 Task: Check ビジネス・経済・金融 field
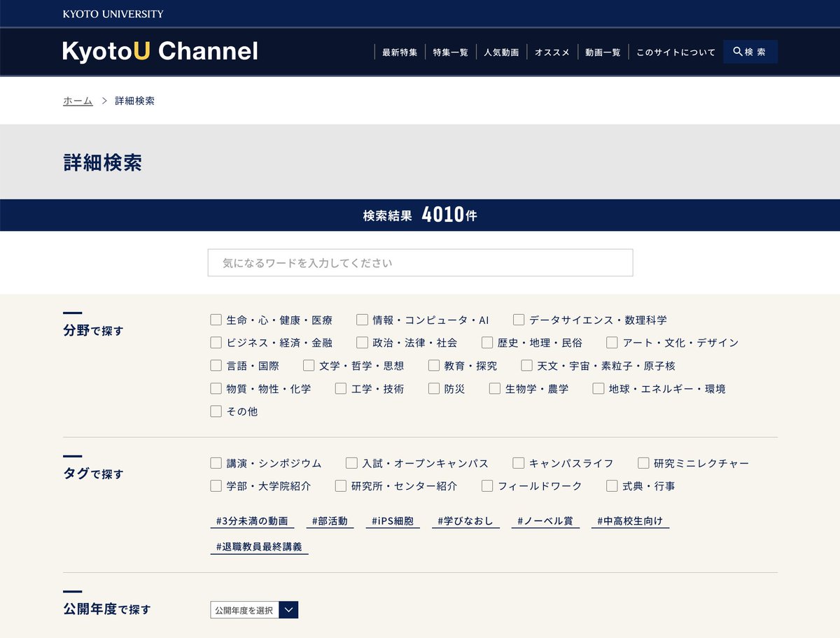point(216,343)
